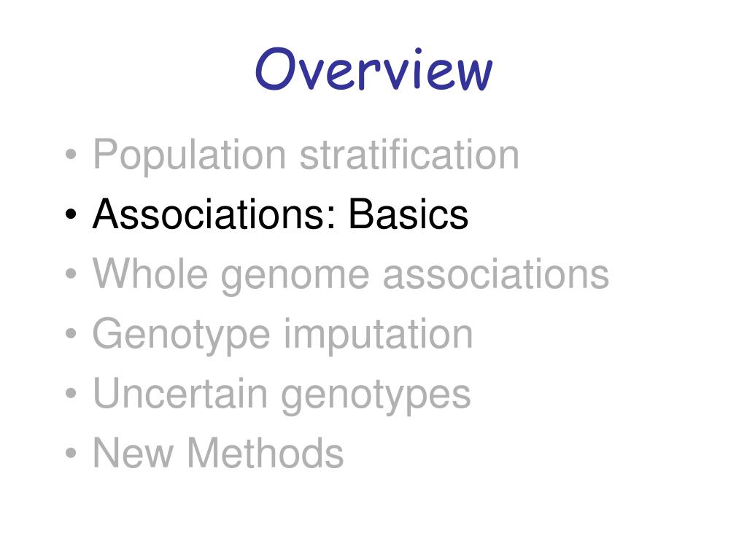Click the word imputation
This screenshot has width=747, height=560.
tap(379, 335)
